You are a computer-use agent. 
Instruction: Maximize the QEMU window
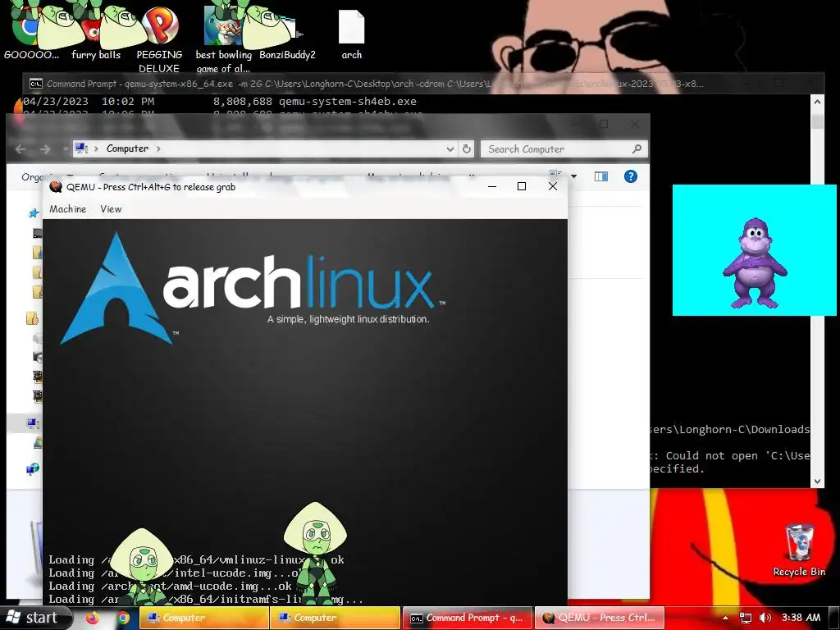coord(521,186)
